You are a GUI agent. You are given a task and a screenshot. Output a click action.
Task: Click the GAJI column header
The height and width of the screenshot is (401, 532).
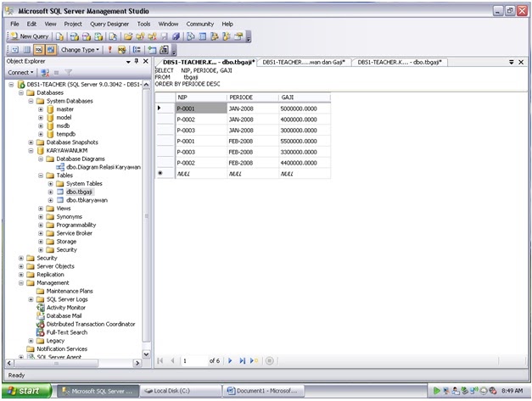[305, 97]
